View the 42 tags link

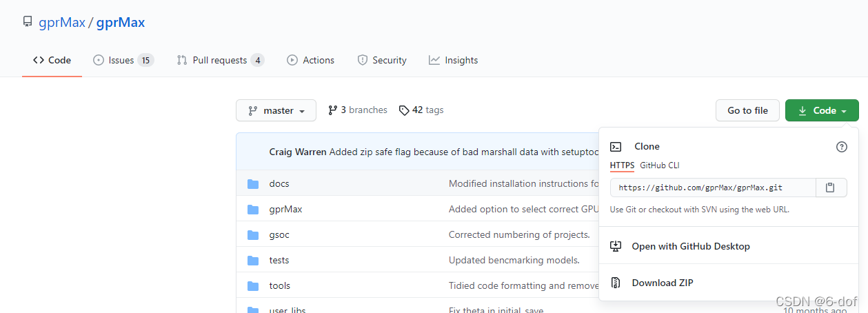(421, 110)
